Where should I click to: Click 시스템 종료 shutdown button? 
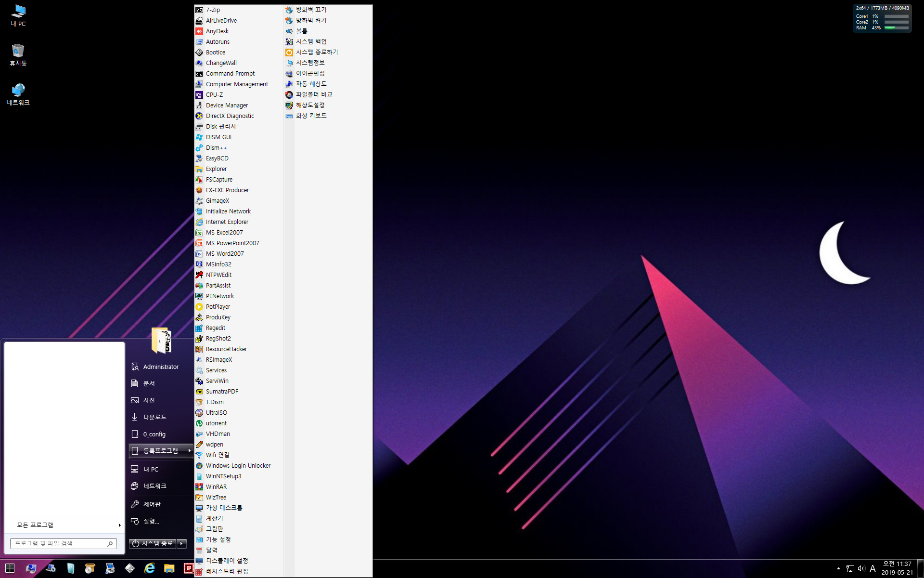(x=153, y=543)
